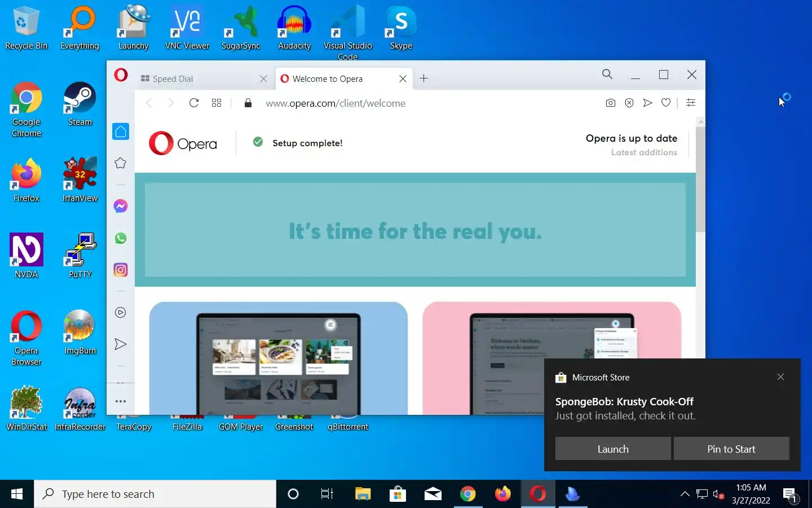Search open tabs magnifier icon
This screenshot has height=508, width=812.
(x=607, y=74)
